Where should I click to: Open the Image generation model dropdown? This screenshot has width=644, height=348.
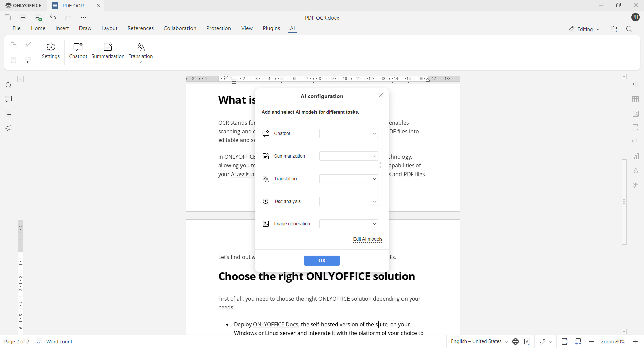point(348,224)
